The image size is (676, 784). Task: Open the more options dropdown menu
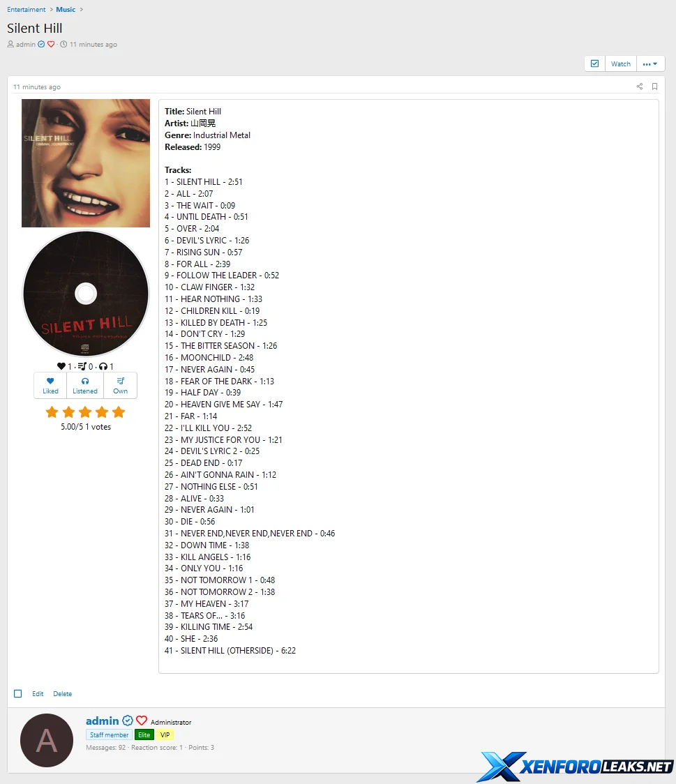[650, 63]
